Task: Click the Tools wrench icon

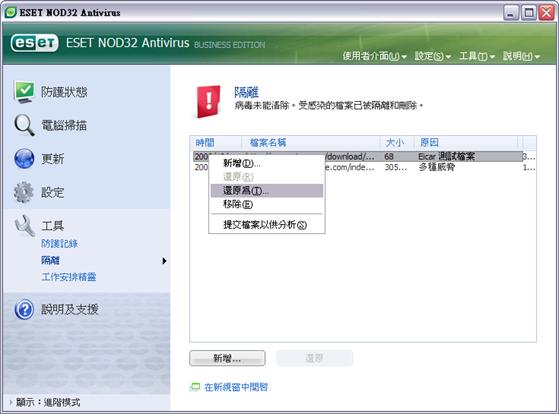Action: pyautogui.click(x=25, y=225)
